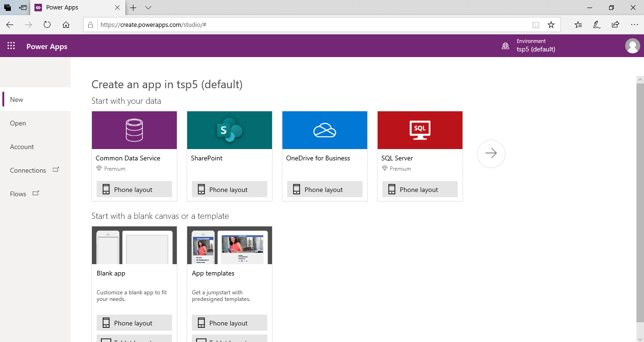Select Open in the left sidebar
Screen dimensions: 644x342
[18, 123]
